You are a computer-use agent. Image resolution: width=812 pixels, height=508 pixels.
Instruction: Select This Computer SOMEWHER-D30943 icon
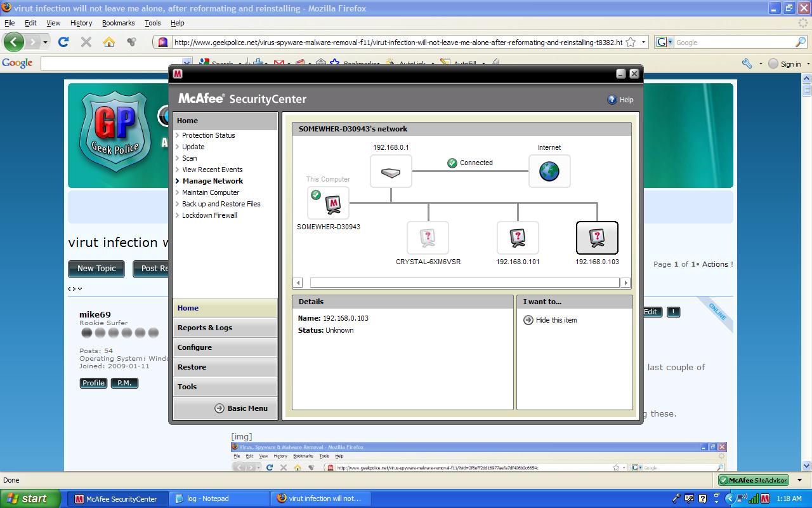tap(328, 203)
